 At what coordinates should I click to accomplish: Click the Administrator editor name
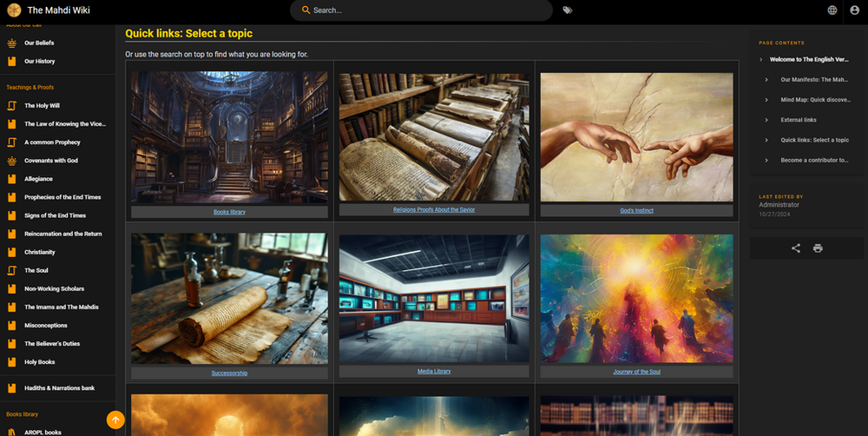pos(779,205)
